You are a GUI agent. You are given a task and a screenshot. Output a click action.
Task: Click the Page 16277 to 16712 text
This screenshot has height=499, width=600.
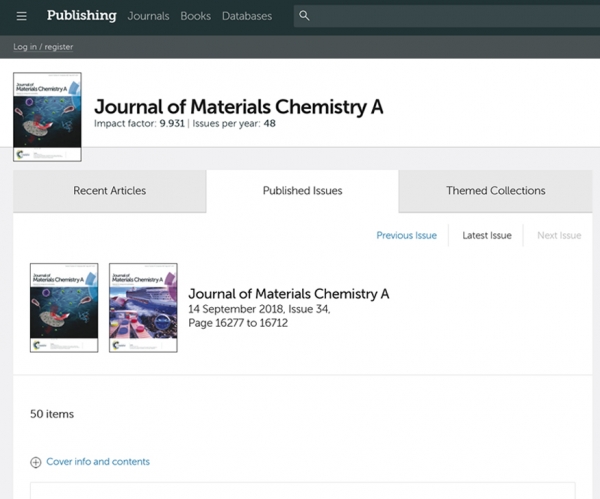pyautogui.click(x=238, y=323)
